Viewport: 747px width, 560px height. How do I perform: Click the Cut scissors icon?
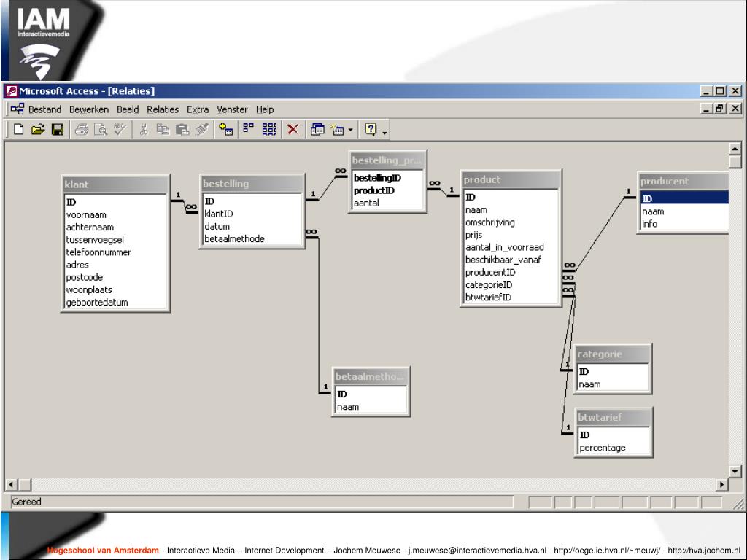coord(144,129)
